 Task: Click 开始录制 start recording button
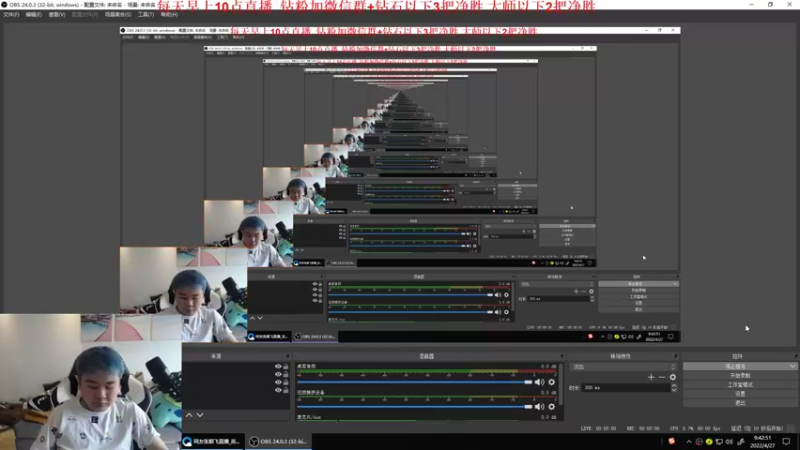pos(740,376)
